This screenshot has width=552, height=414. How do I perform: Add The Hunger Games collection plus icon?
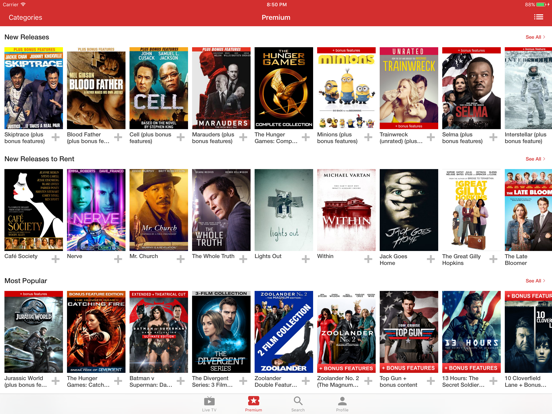(x=306, y=137)
